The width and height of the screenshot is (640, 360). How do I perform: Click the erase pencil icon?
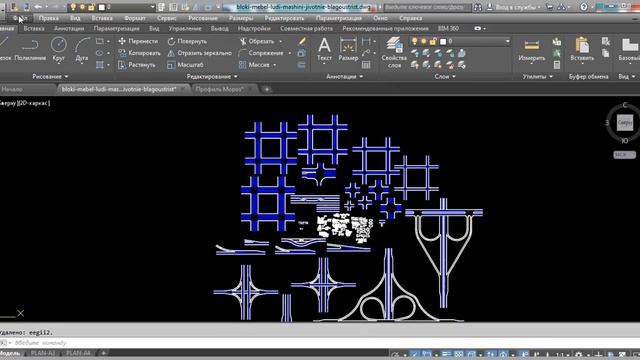tap(302, 41)
